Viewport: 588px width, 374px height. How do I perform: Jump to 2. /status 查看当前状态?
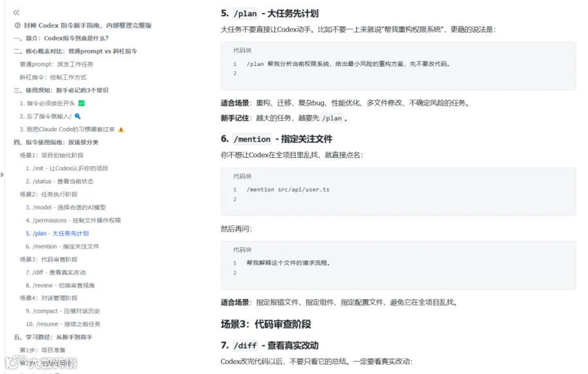[x=59, y=181]
